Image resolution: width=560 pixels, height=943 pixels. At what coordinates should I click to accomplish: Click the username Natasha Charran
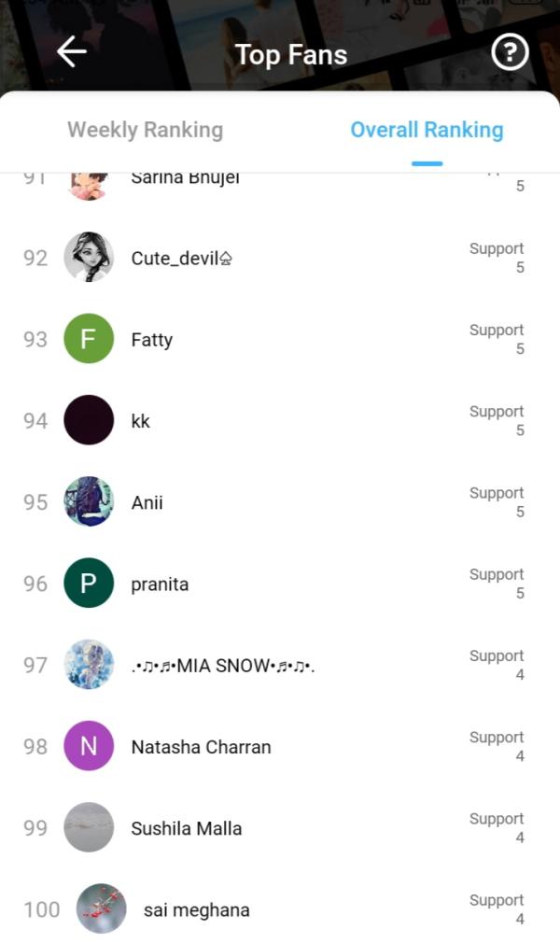coord(201,747)
